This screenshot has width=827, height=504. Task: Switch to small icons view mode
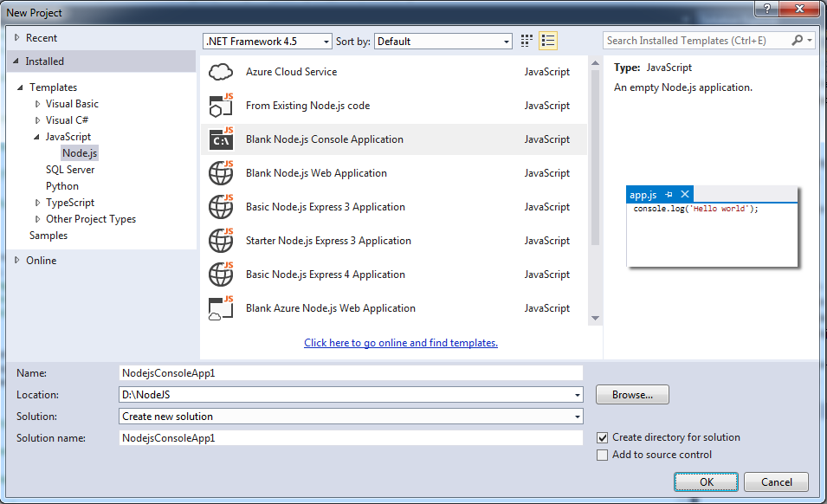(x=526, y=40)
